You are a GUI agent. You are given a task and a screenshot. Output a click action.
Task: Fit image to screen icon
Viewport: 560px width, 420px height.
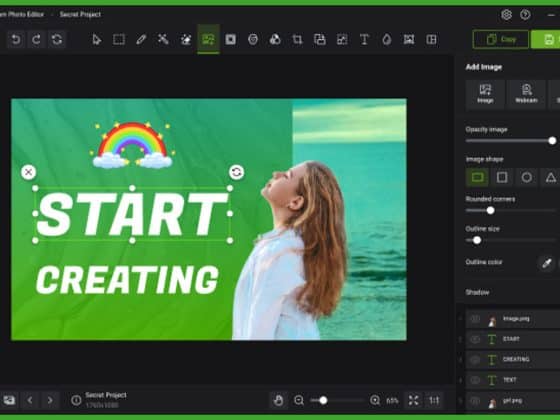(x=414, y=400)
